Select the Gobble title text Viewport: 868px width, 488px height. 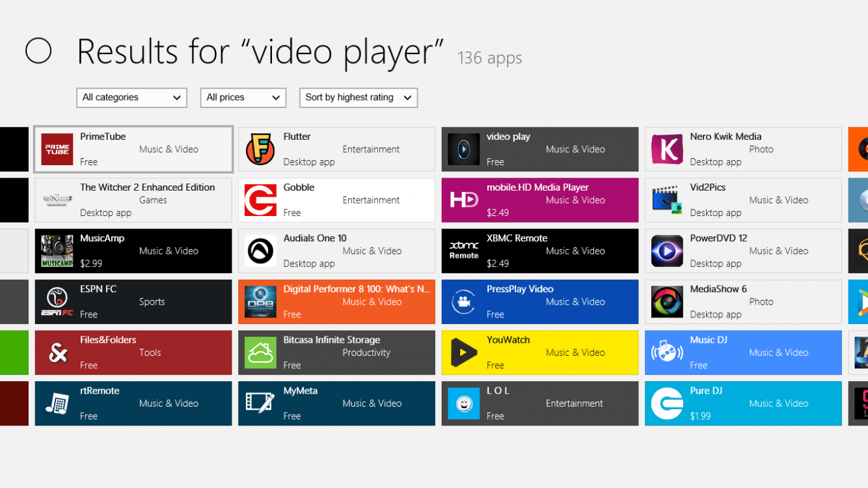pyautogui.click(x=299, y=187)
